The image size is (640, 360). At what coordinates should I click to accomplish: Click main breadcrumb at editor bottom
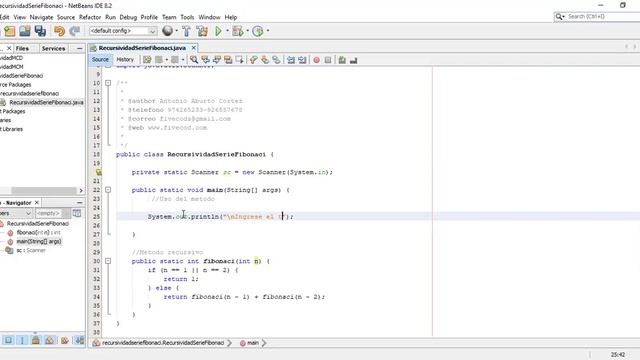(249, 343)
